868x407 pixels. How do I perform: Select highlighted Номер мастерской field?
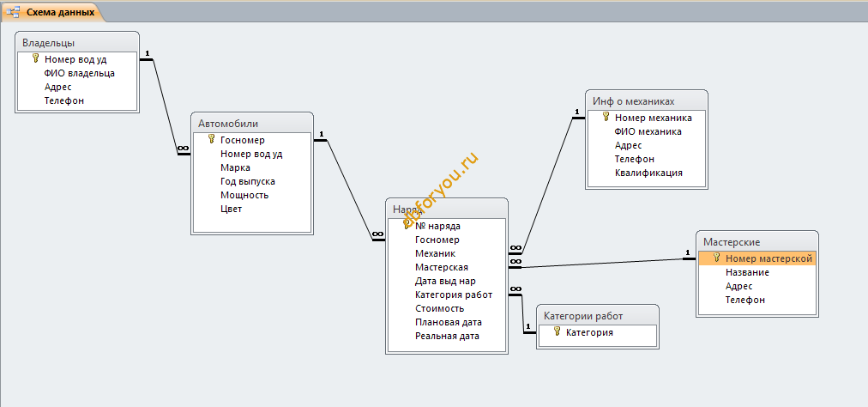pos(756,258)
